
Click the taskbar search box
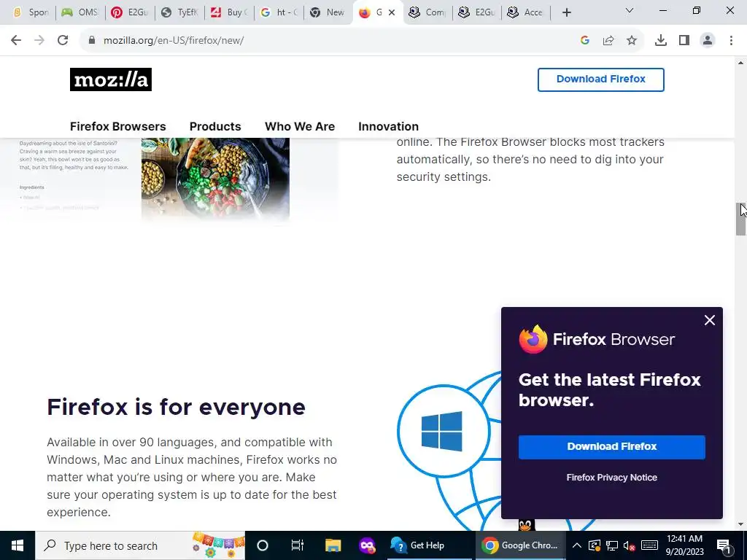pyautogui.click(x=140, y=545)
